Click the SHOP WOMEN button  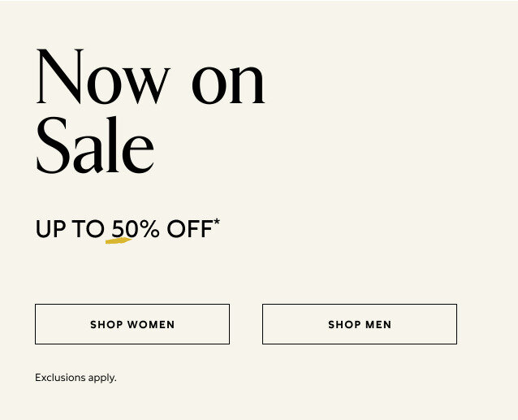[x=132, y=324]
